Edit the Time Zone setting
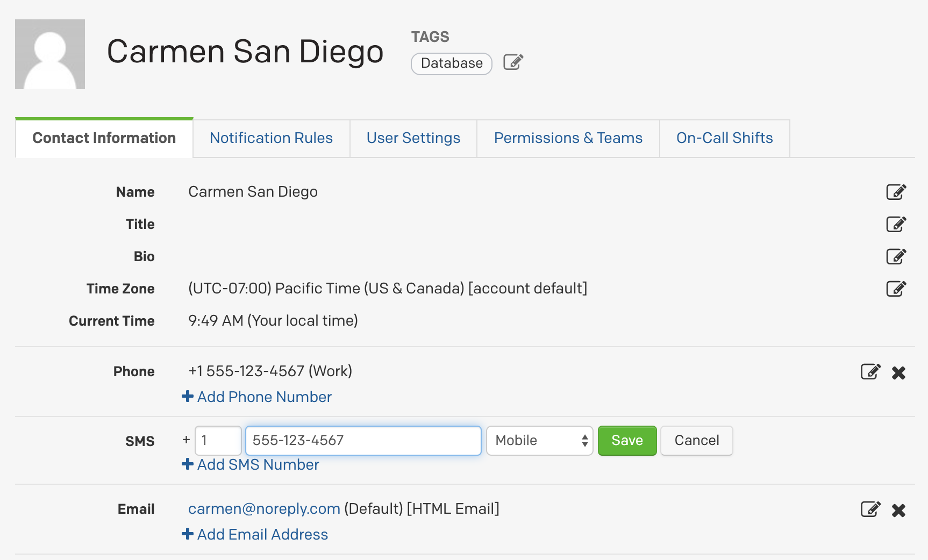Screen dimensions: 928x560 tap(896, 289)
